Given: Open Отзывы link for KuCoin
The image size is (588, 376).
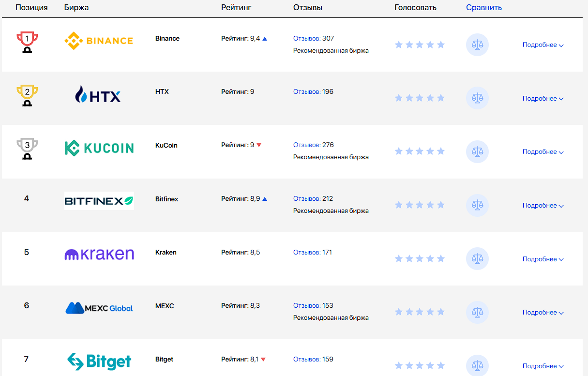Looking at the screenshot, I should click(x=307, y=145).
